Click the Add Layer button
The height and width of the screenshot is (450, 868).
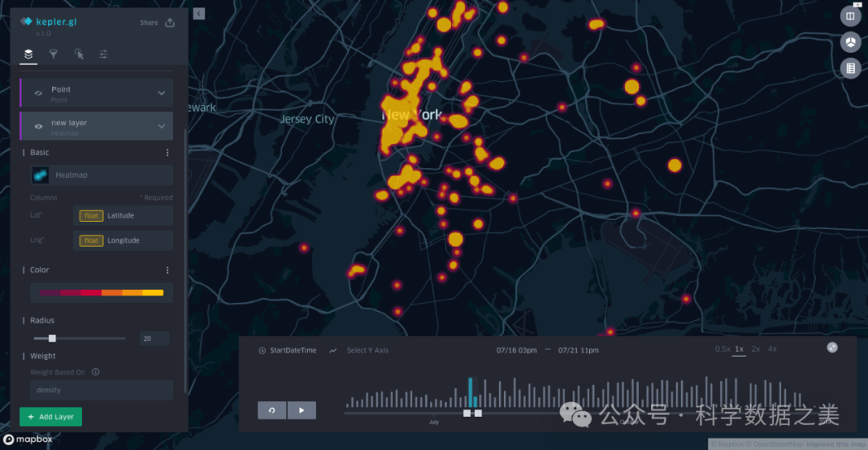(51, 417)
